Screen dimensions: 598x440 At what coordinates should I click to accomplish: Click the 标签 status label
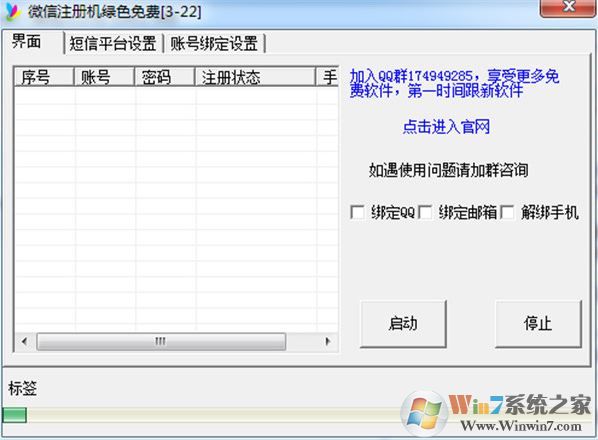pos(23,389)
